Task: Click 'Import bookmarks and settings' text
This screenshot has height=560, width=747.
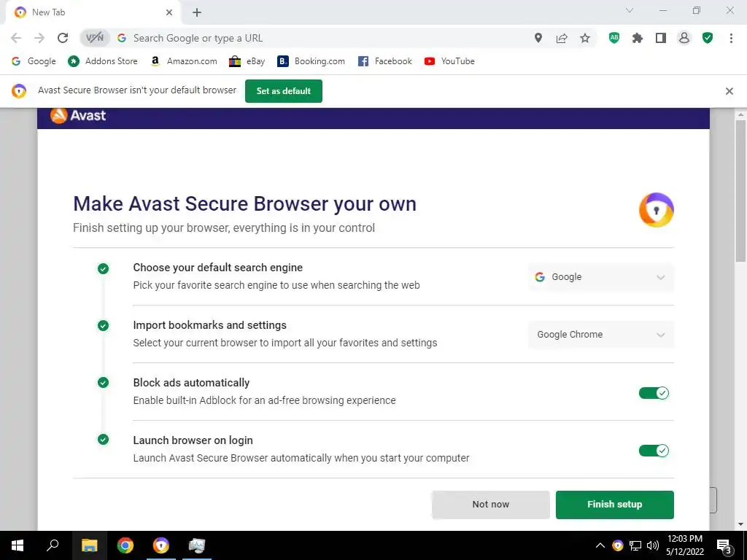Action: [x=209, y=325]
